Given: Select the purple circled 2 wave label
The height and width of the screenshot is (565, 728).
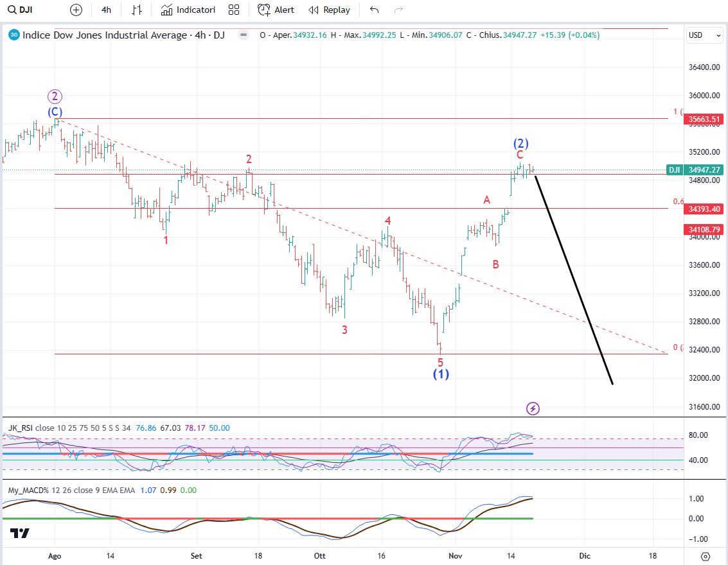Looking at the screenshot, I should click(55, 96).
